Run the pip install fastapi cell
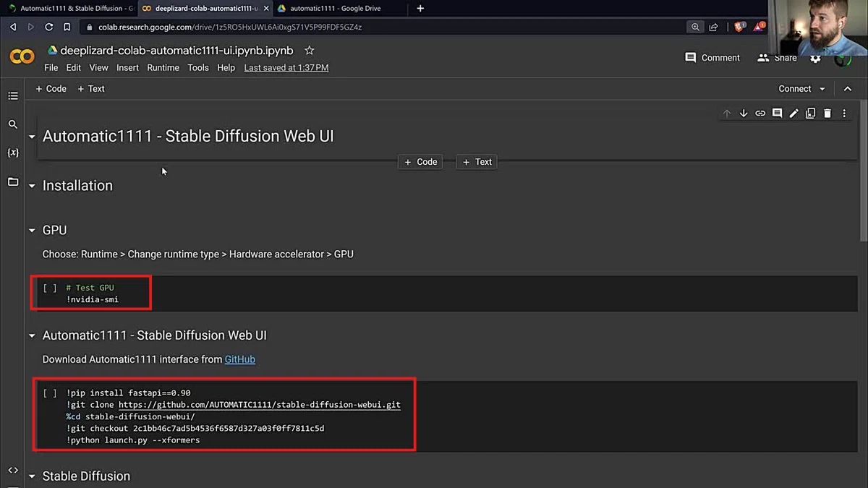The width and height of the screenshot is (868, 488). pyautogui.click(x=49, y=393)
